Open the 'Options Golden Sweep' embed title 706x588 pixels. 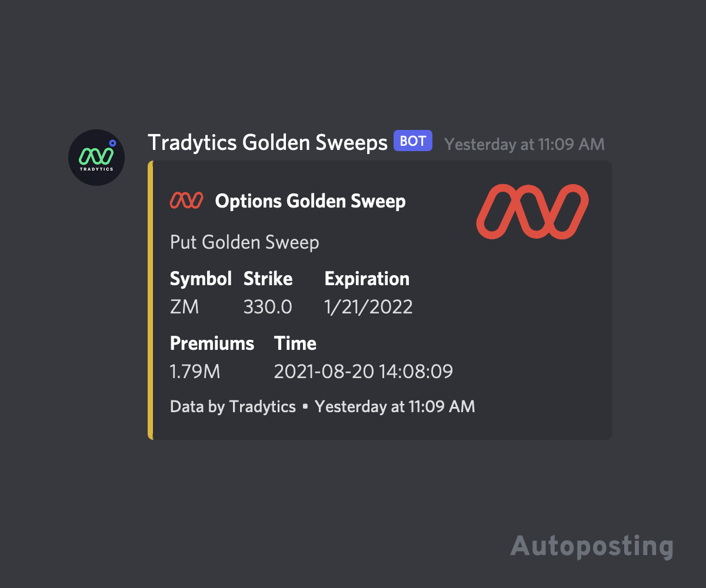pyautogui.click(x=310, y=201)
